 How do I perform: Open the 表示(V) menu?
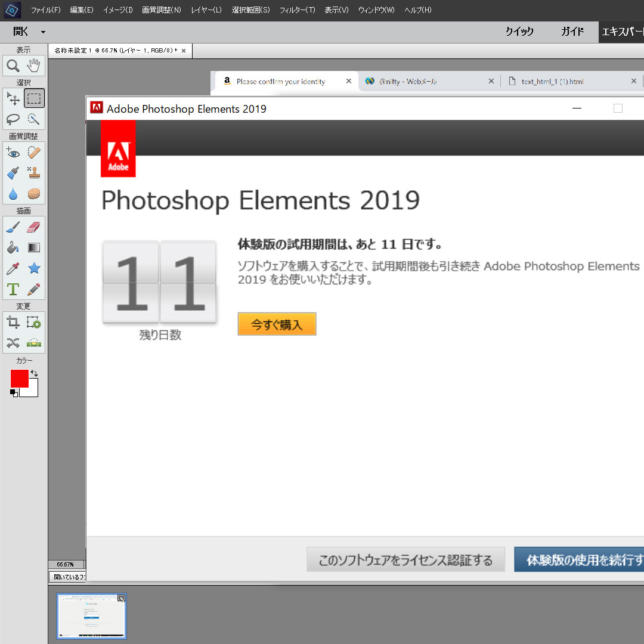(336, 10)
